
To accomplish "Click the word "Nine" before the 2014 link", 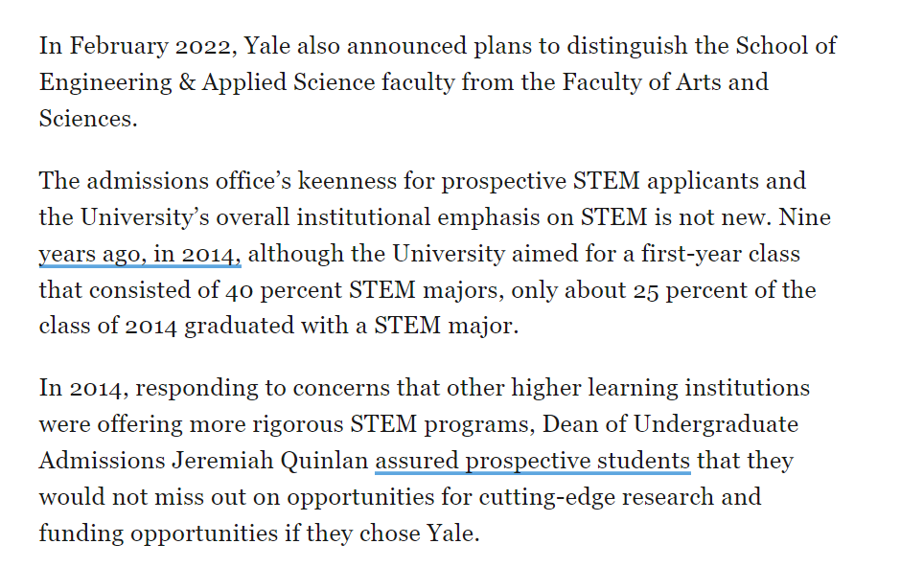I will tap(805, 217).
